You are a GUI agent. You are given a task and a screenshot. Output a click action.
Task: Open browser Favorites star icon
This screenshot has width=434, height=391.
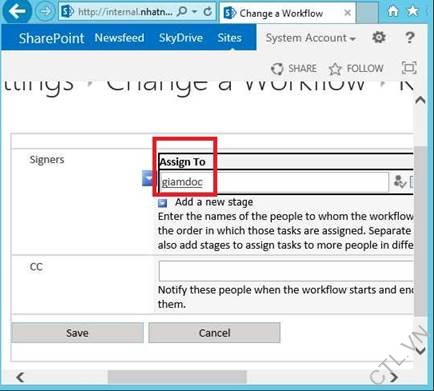[413, 11]
